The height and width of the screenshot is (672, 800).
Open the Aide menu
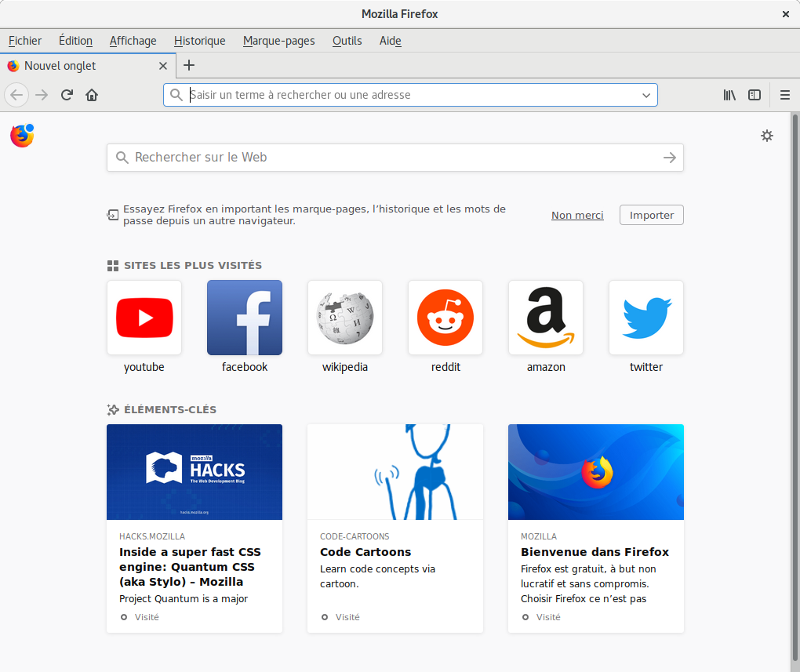point(391,41)
